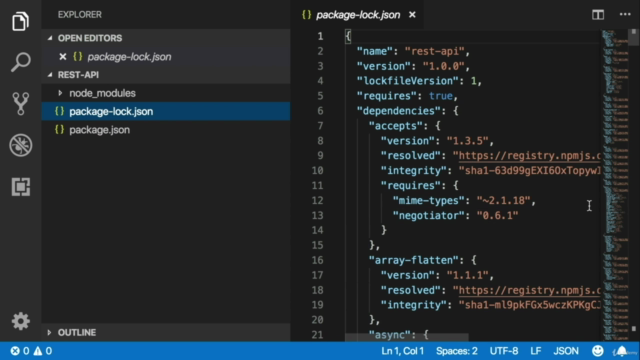
Task: Click line number 11 in the gutter
Action: click(318, 185)
